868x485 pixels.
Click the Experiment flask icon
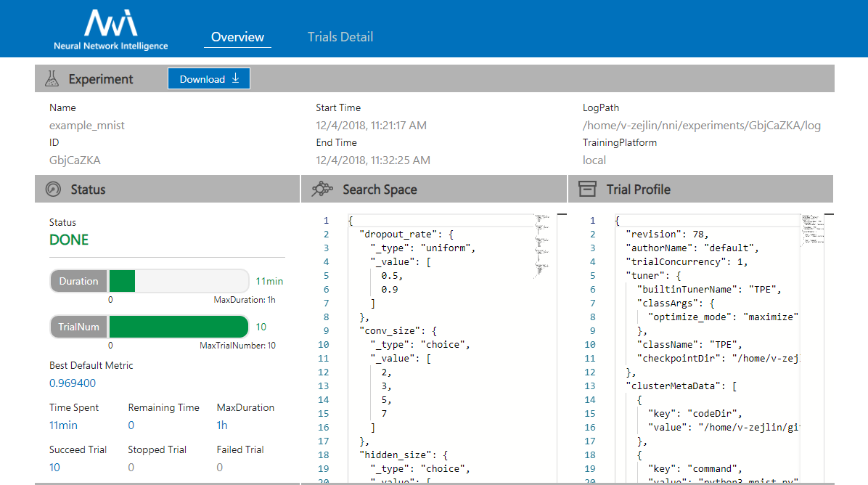coord(52,78)
